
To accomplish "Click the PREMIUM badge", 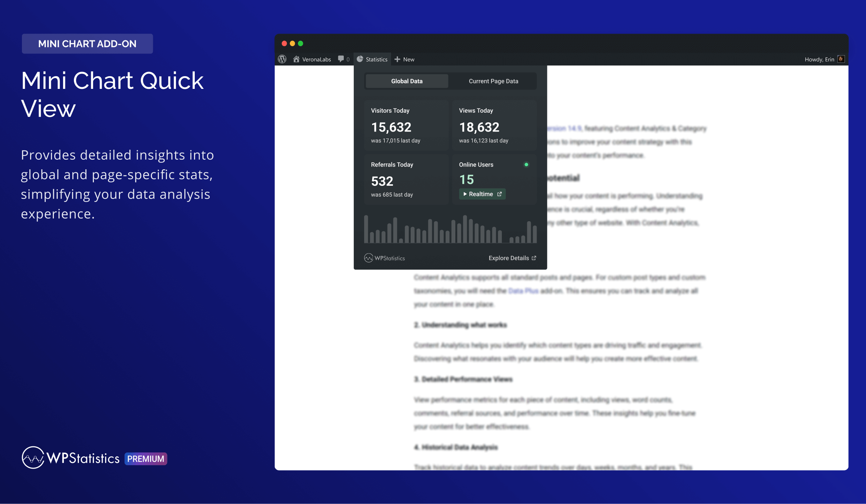I will tap(146, 459).
